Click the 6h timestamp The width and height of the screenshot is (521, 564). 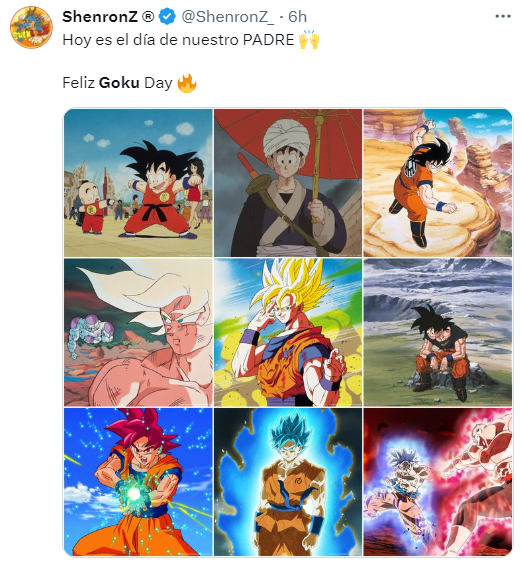click(298, 17)
